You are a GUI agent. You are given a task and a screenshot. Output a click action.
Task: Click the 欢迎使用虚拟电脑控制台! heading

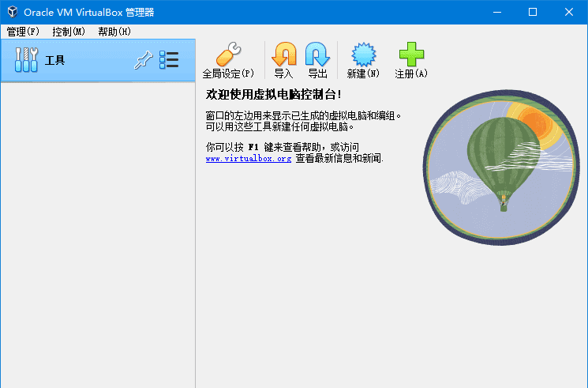tap(273, 94)
